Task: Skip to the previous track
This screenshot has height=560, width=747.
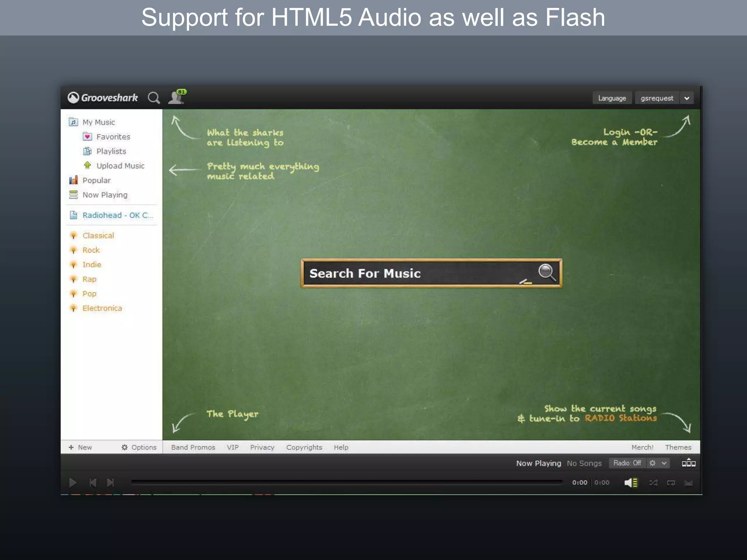Action: pos(93,483)
